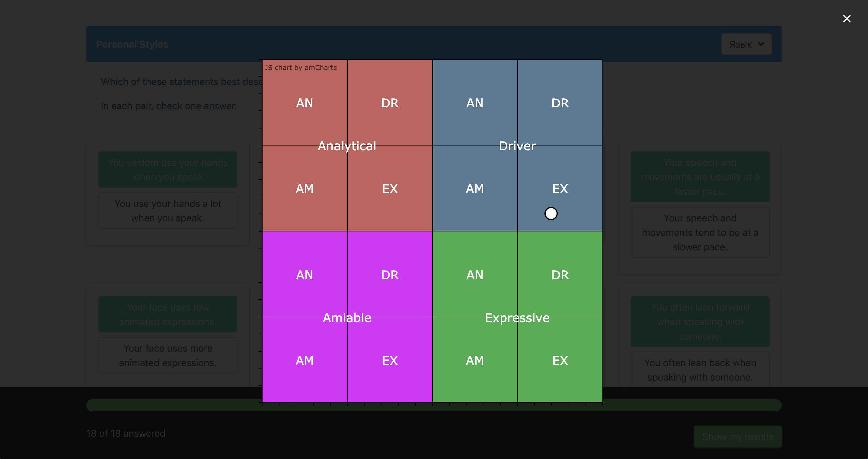This screenshot has width=868, height=459.
Task: Click the DR cell in the Expressive quadrant
Action: pos(560,275)
